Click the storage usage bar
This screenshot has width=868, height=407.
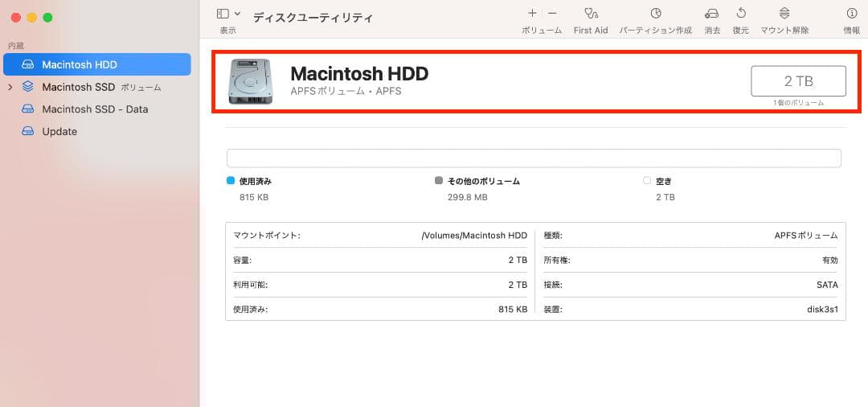534,158
